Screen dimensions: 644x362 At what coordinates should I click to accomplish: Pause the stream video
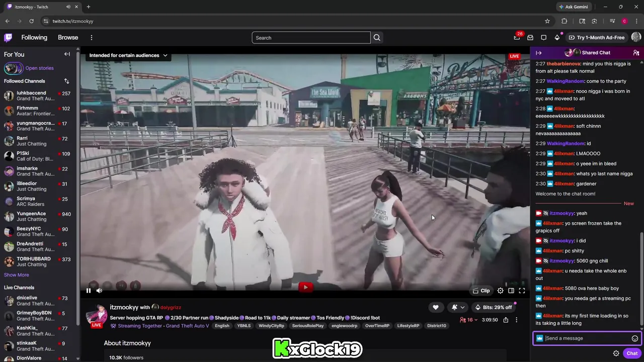pyautogui.click(x=89, y=290)
